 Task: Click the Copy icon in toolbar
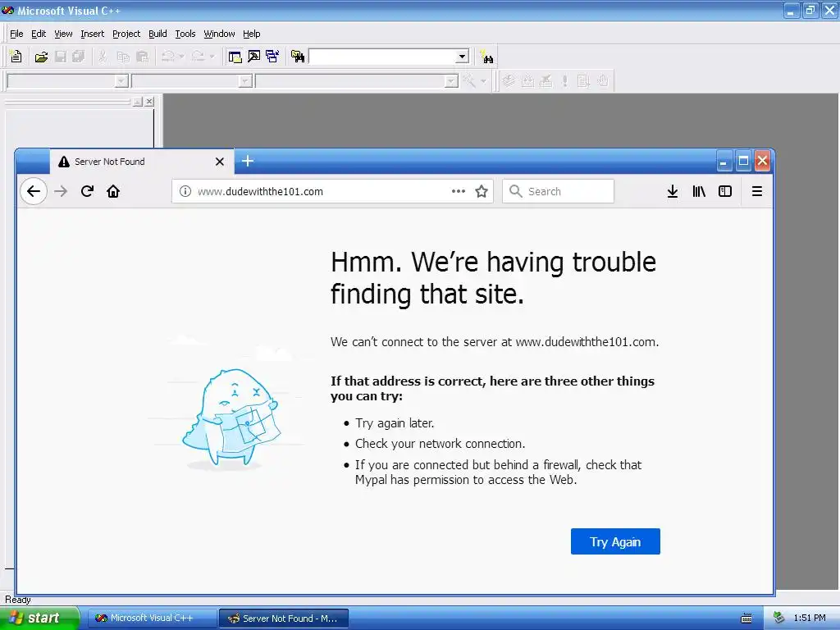(123, 57)
